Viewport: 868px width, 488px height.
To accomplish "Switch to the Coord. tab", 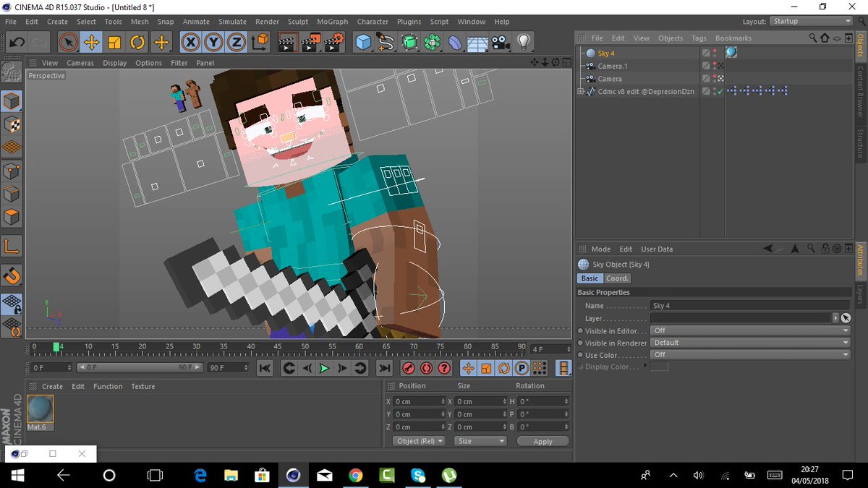I will click(x=617, y=278).
